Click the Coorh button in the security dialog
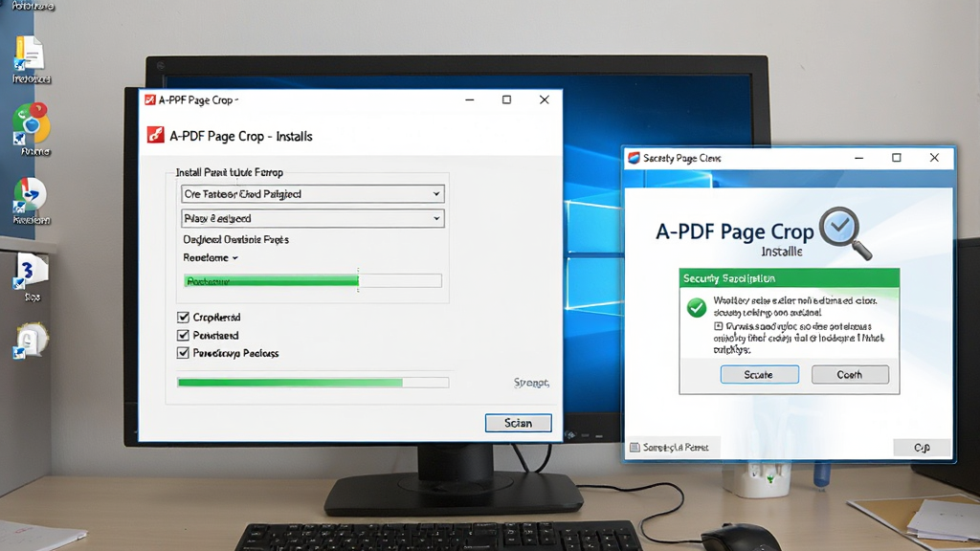Screen dimensions: 980x551 pyautogui.click(x=850, y=374)
